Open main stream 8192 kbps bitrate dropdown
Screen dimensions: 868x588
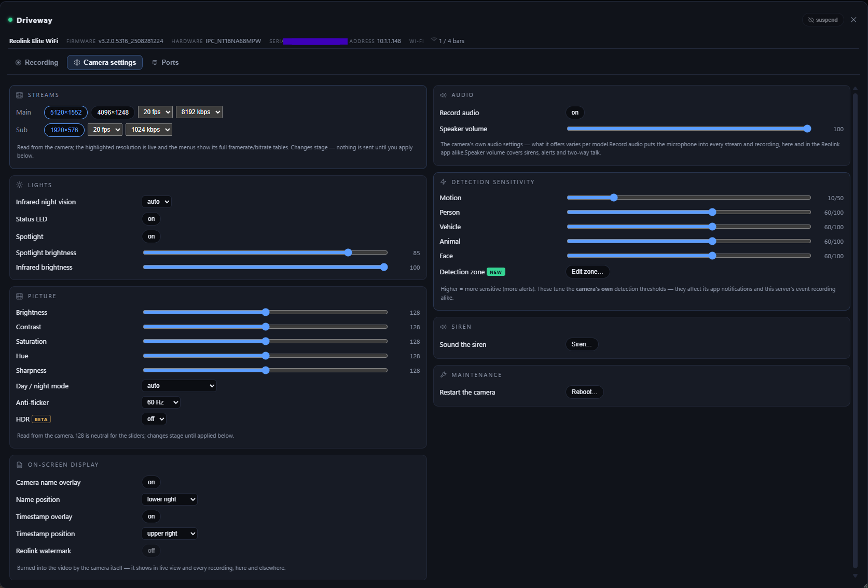[199, 112]
